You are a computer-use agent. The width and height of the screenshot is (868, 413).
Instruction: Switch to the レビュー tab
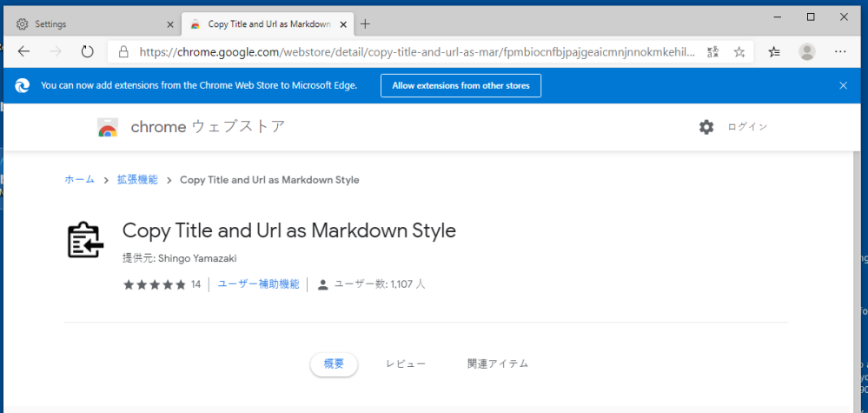(x=406, y=363)
